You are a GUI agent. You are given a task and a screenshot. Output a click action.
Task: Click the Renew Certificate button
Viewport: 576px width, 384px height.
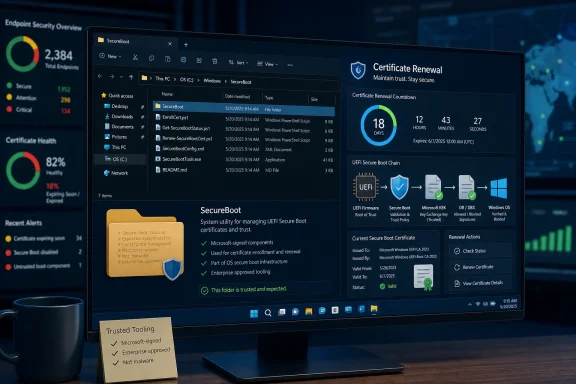(480, 267)
